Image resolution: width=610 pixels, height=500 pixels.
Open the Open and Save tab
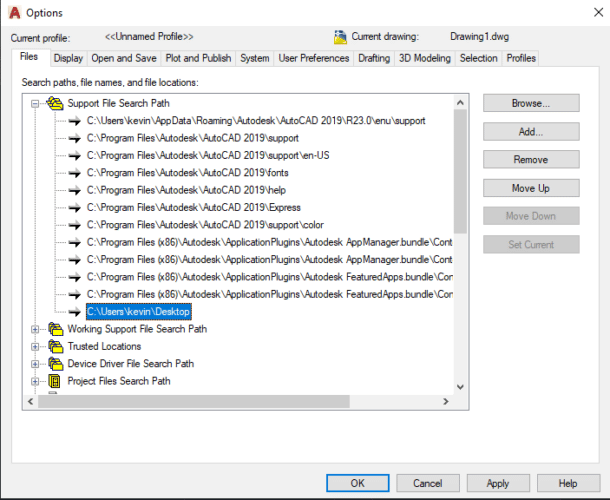click(x=124, y=58)
